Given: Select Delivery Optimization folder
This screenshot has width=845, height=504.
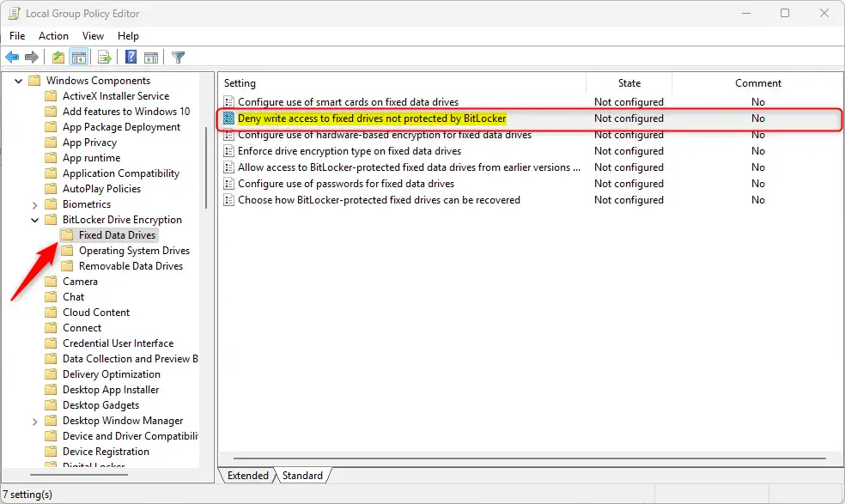Looking at the screenshot, I should click(x=112, y=374).
